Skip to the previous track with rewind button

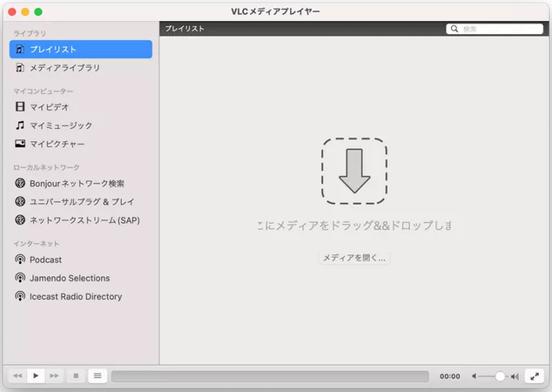[17, 375]
